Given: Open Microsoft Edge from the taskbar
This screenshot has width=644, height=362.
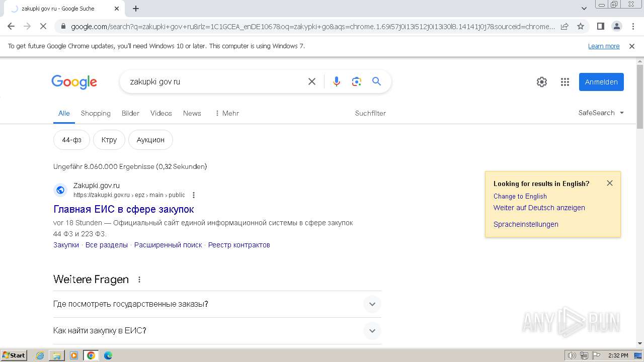Looking at the screenshot, I should click(108, 355).
